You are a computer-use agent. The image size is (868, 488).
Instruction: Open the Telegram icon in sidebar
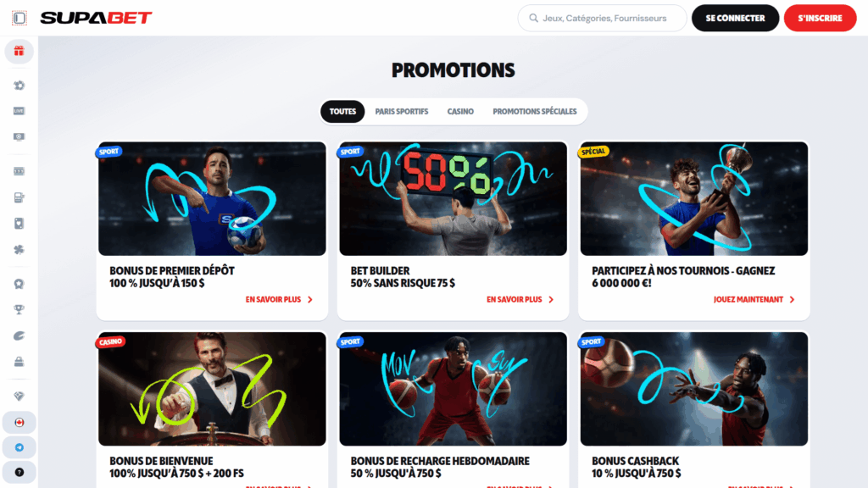[19, 447]
